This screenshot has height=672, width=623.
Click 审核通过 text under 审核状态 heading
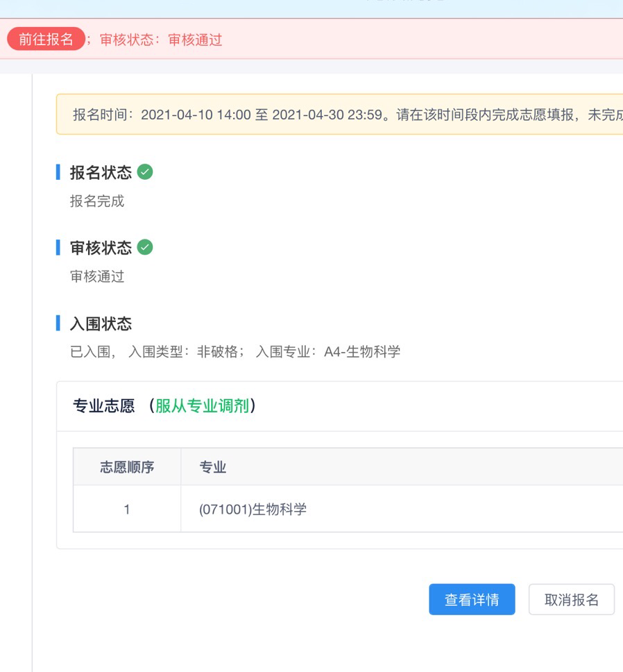click(x=97, y=276)
